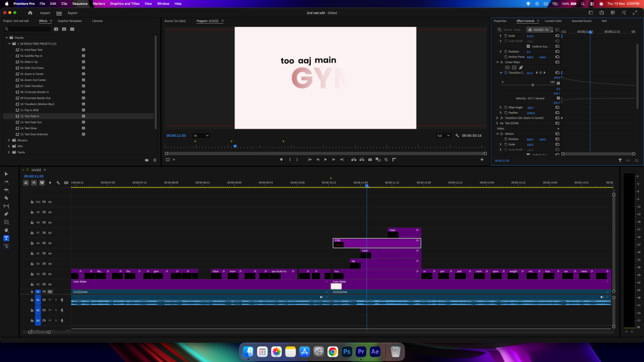Mute audio track A1
This screenshot has width=644, height=362.
[49, 300]
